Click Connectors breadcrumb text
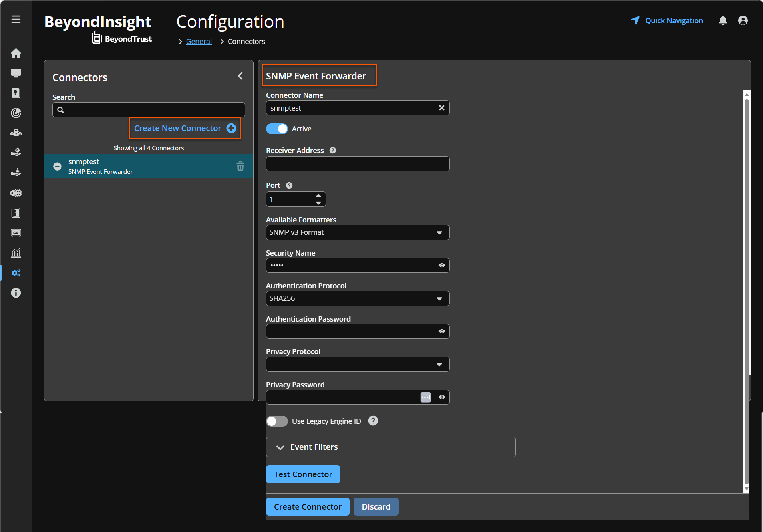Screen dimensions: 763x532 point(246,41)
